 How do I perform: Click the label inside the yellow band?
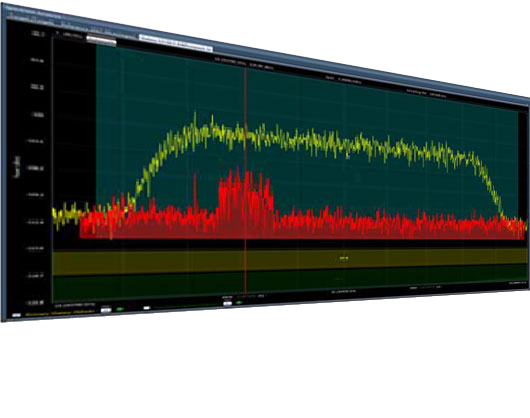343,258
